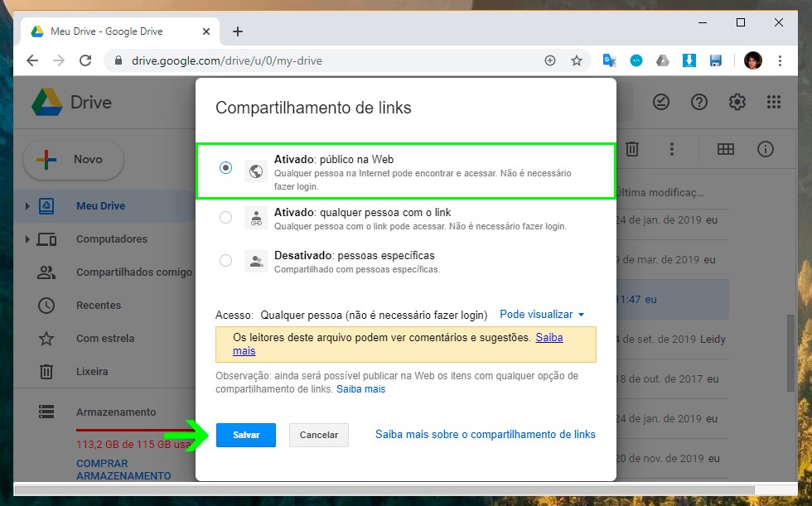812x506 pixels.
Task: Choose 'Desativado: pessoas específicas' option
Action: coord(226,261)
